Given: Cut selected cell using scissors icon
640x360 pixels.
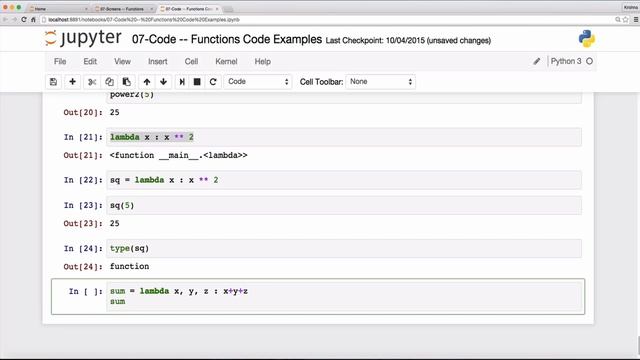Looking at the screenshot, I should point(92,82).
